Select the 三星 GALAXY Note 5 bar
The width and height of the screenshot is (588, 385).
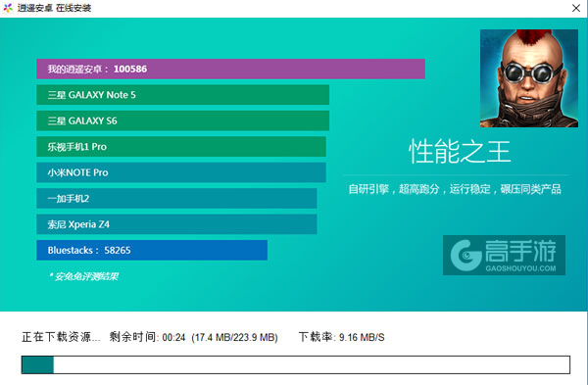[x=183, y=95]
